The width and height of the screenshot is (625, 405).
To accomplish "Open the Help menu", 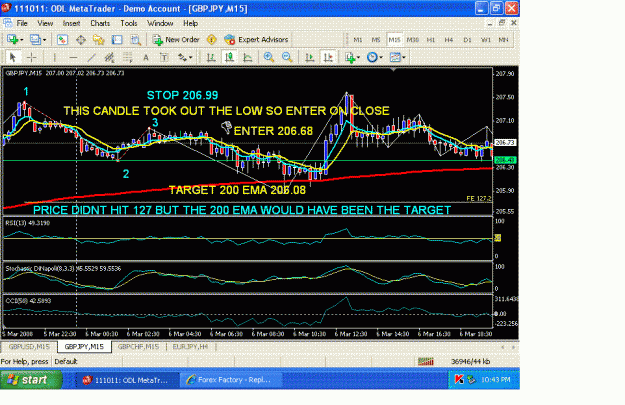I will coord(191,23).
